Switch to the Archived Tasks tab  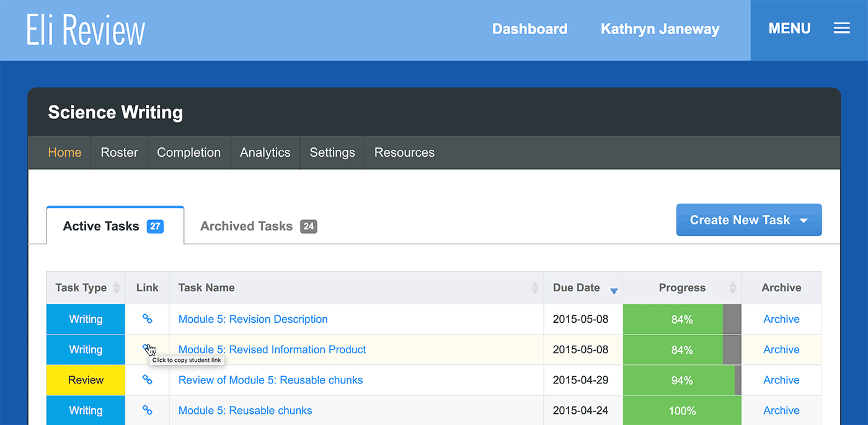click(x=258, y=226)
